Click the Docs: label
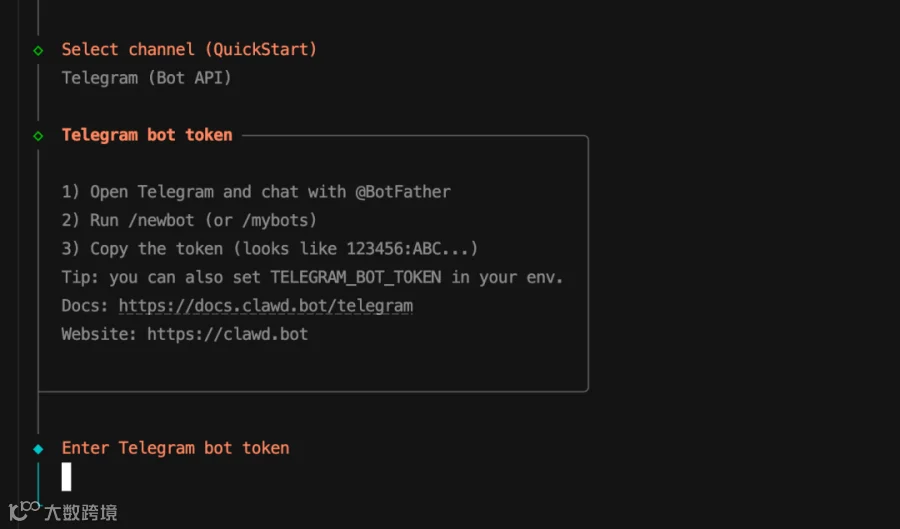 tap(85, 305)
